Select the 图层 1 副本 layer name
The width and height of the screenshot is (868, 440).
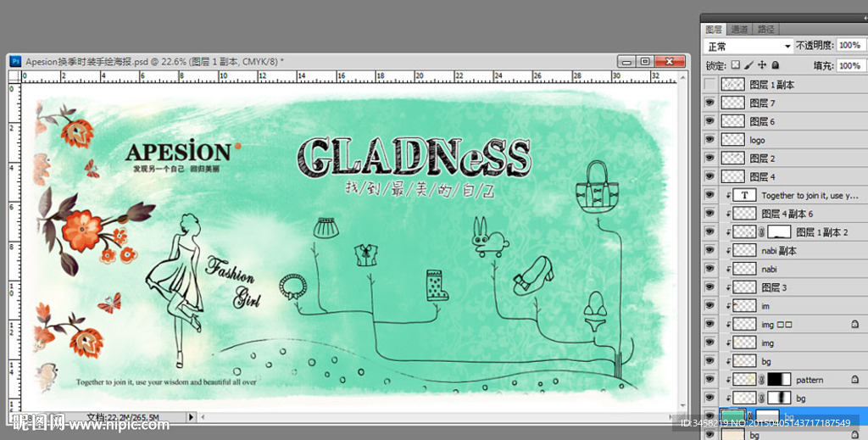pos(771,85)
